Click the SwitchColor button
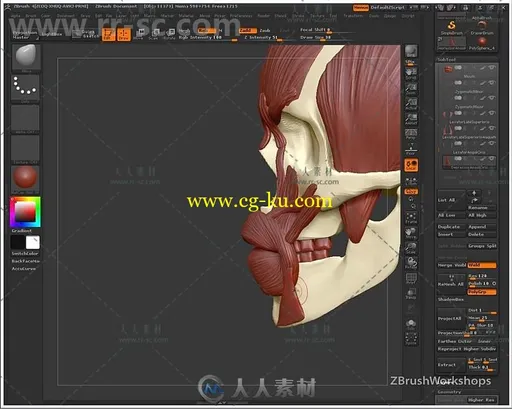 pyautogui.click(x=25, y=254)
